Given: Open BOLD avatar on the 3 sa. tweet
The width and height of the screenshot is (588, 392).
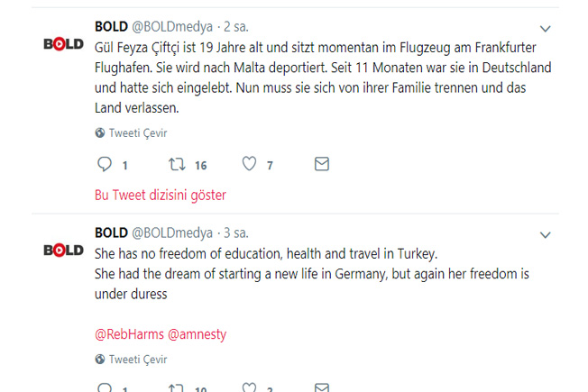Looking at the screenshot, I should pyautogui.click(x=63, y=250).
